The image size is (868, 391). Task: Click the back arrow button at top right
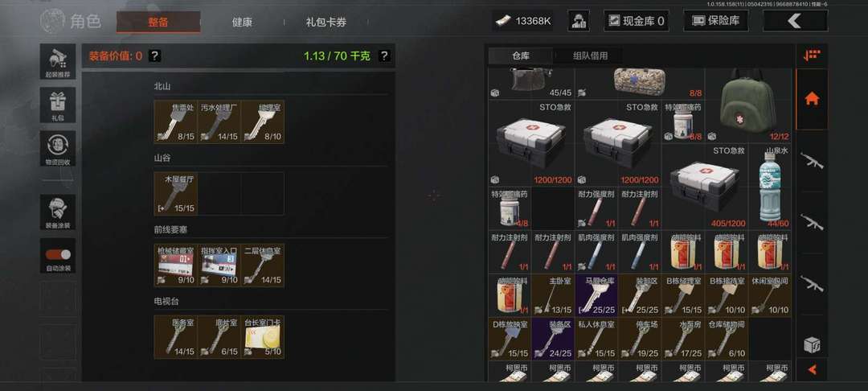pyautogui.click(x=795, y=21)
